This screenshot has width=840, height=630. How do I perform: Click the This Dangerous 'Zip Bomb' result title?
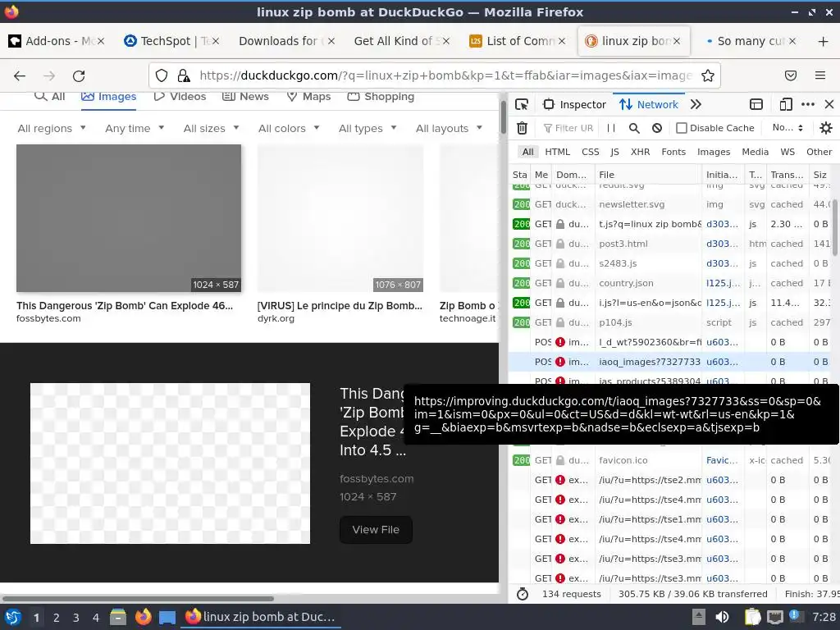tap(125, 306)
